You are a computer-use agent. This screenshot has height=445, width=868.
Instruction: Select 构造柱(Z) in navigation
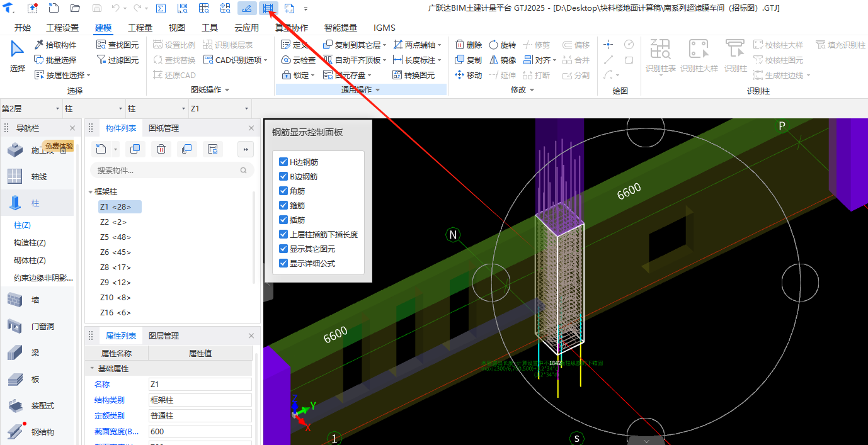(30, 242)
